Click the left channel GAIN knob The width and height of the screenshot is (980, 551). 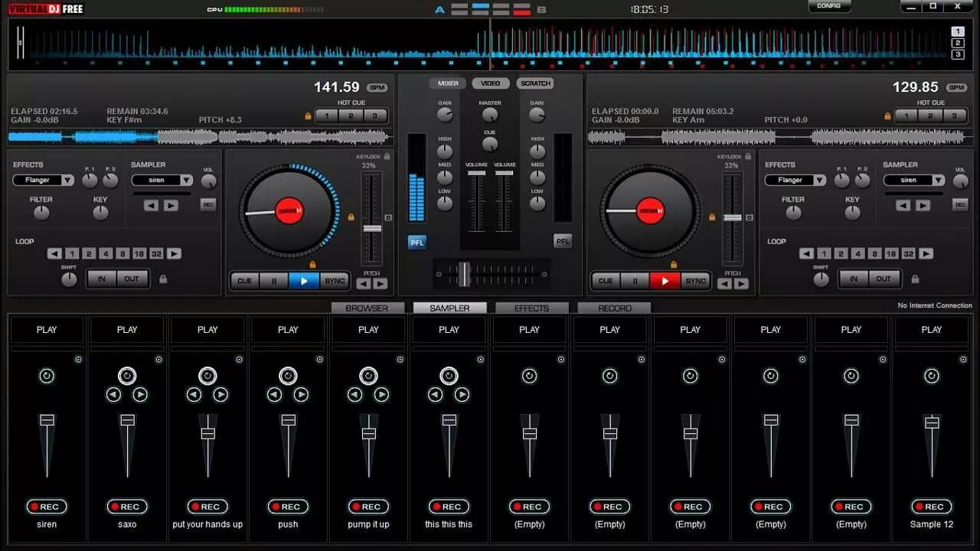445,115
